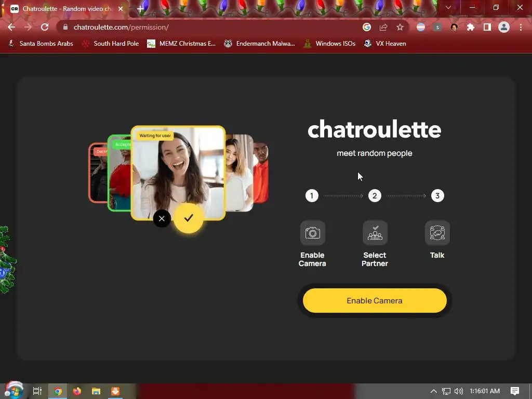Open Windows ISOs bookmark
Viewport: 532px width, 399px height.
pos(329,44)
